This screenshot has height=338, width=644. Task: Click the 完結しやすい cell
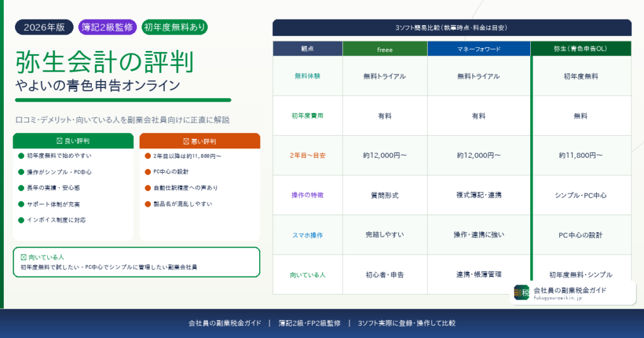[x=384, y=234]
